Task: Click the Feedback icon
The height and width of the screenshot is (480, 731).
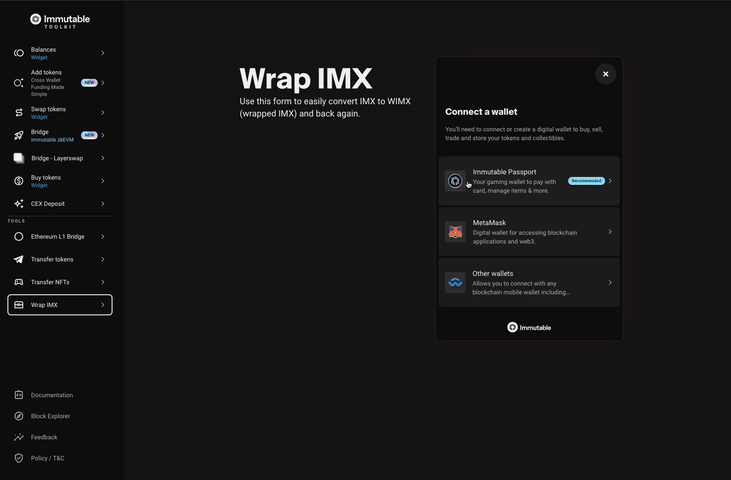Action: pyautogui.click(x=19, y=437)
